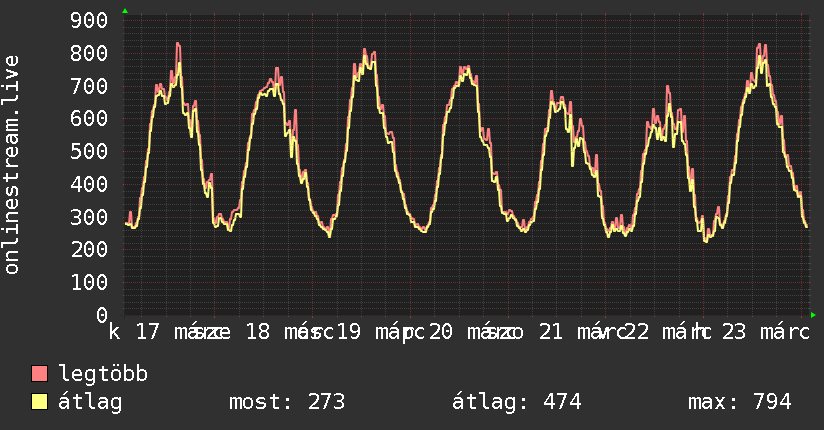Click the 200 y-axis label
The height and width of the screenshot is (430, 824).
pos(89,249)
